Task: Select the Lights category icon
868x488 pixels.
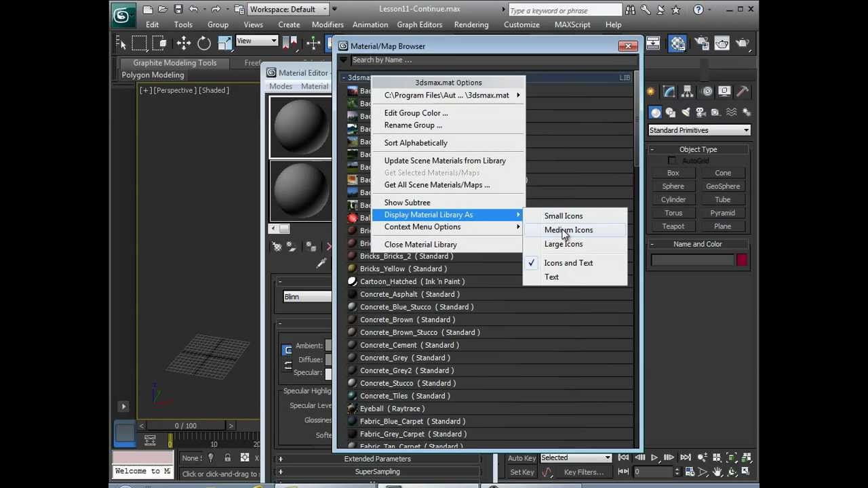Action: click(686, 113)
